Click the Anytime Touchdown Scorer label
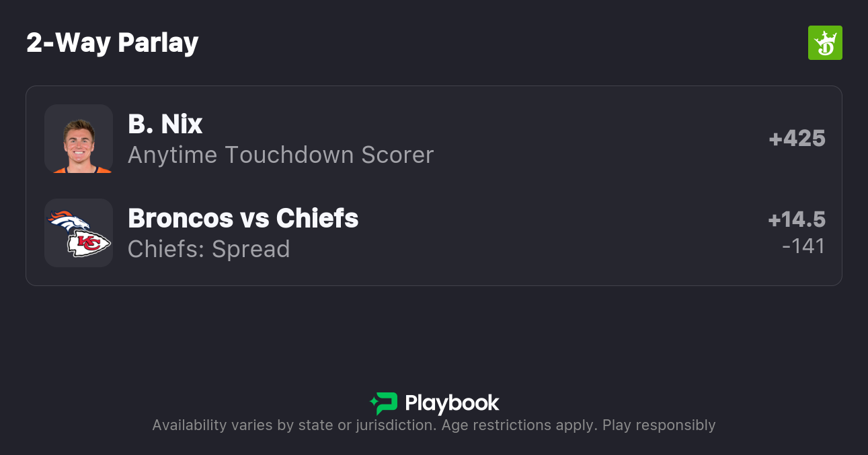 tap(280, 155)
